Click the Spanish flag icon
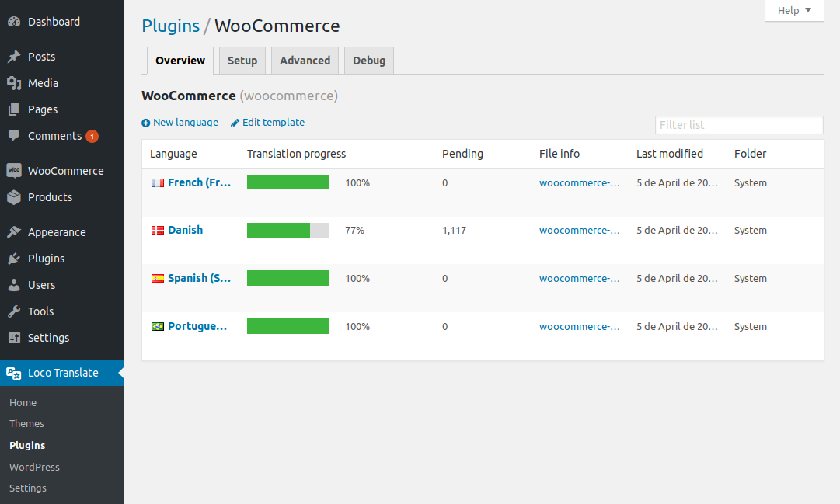Image resolution: width=840 pixels, height=504 pixels. pyautogui.click(x=158, y=278)
